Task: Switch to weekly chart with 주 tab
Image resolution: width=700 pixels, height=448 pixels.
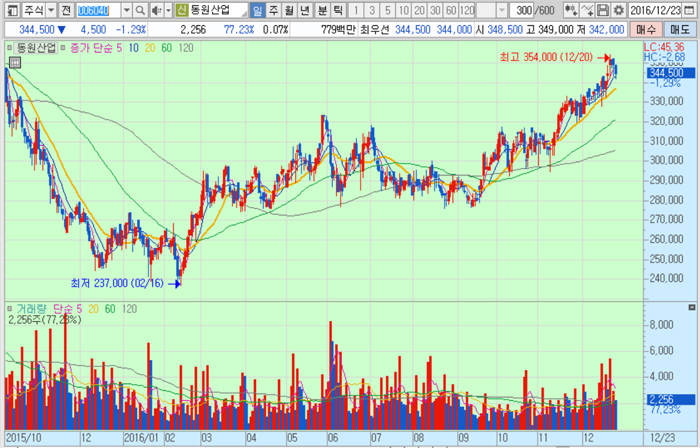Action: 273,10
